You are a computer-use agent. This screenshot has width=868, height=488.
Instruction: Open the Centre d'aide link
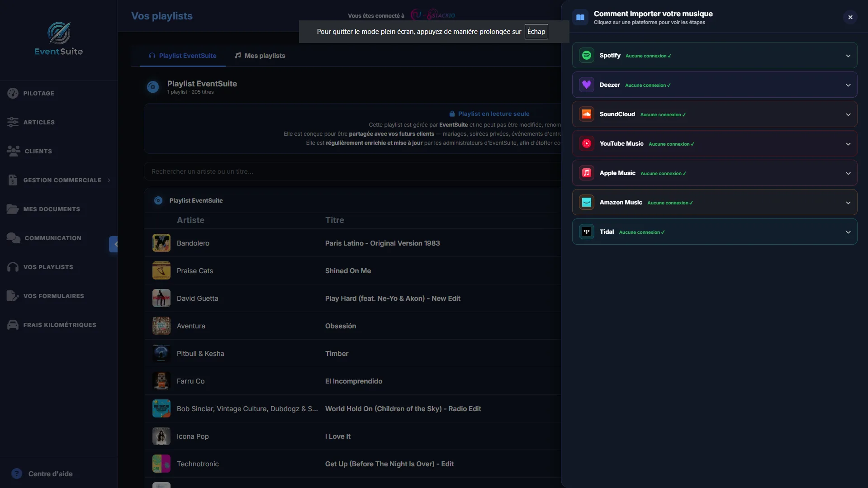coord(50,474)
